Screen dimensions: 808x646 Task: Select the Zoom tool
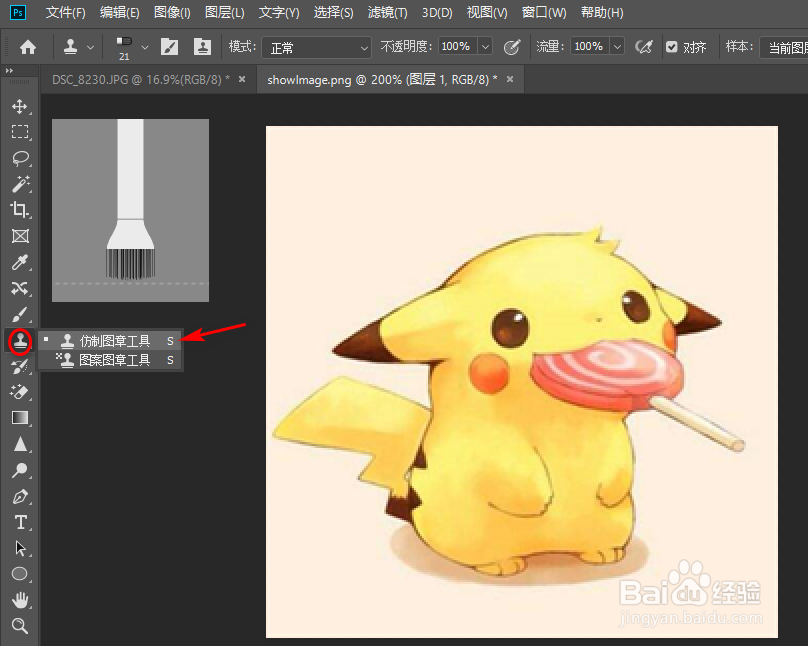pos(20,626)
